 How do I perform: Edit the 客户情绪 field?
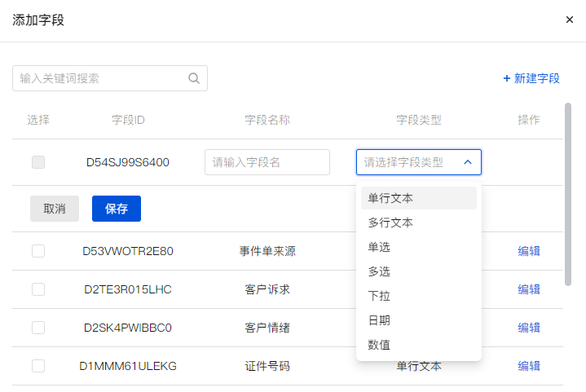[529, 328]
